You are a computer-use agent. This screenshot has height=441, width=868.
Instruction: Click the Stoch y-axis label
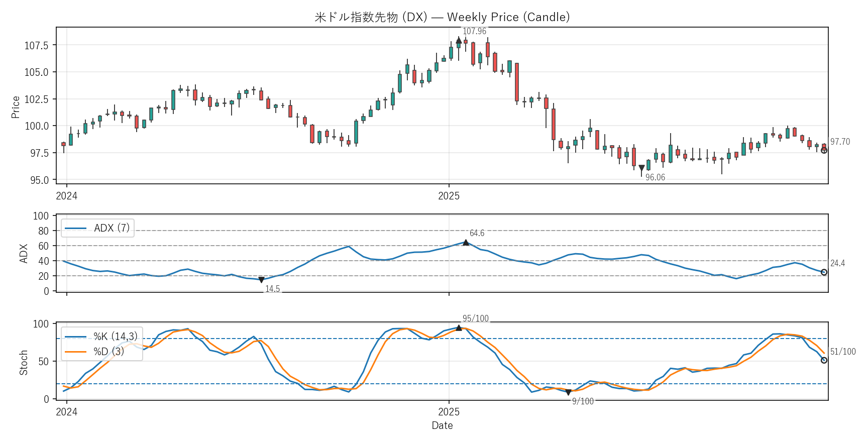(x=23, y=363)
